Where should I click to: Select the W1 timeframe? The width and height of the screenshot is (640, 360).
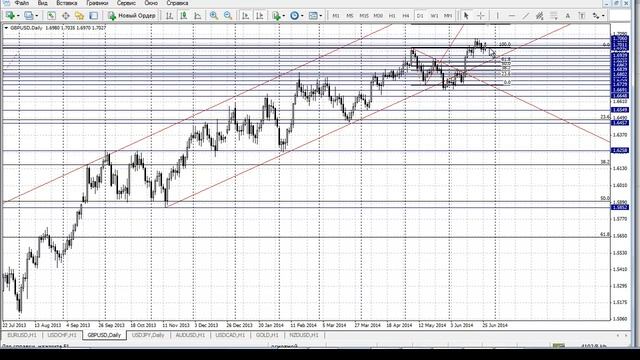434,16
